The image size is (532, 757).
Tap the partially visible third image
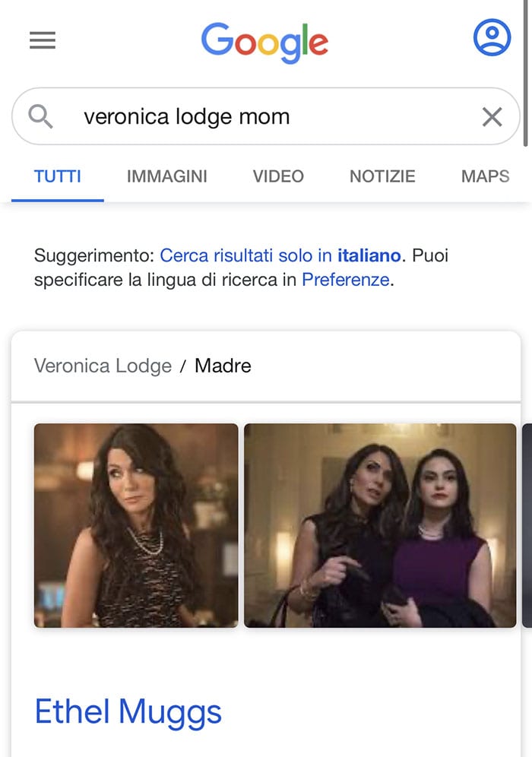527,525
